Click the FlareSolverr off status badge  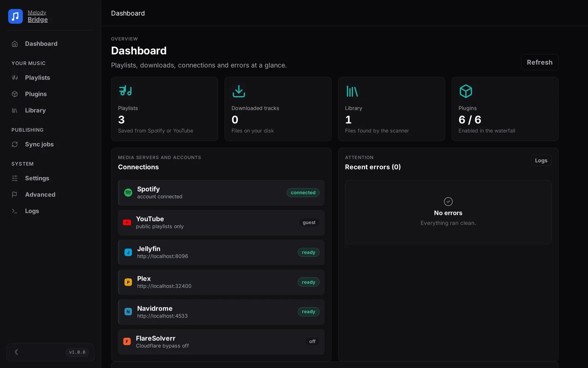pos(312,342)
